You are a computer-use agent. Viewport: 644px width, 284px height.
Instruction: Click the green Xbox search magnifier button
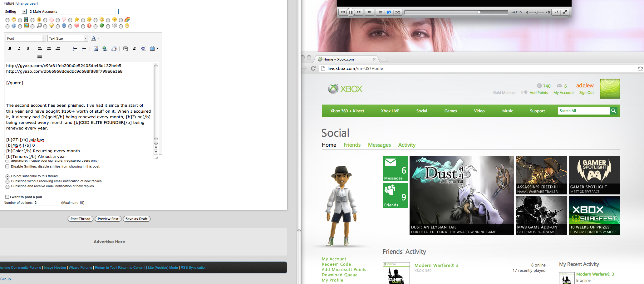click(x=613, y=111)
